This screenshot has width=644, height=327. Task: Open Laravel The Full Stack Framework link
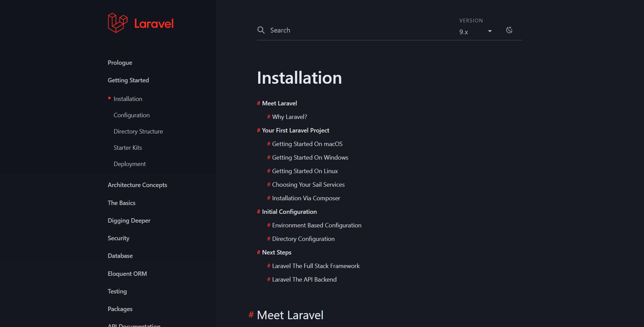(316, 266)
